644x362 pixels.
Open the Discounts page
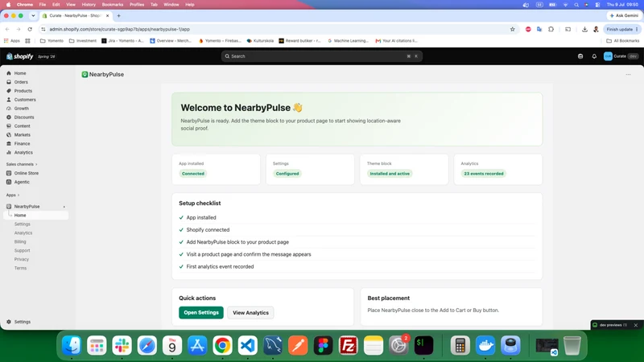pyautogui.click(x=24, y=117)
